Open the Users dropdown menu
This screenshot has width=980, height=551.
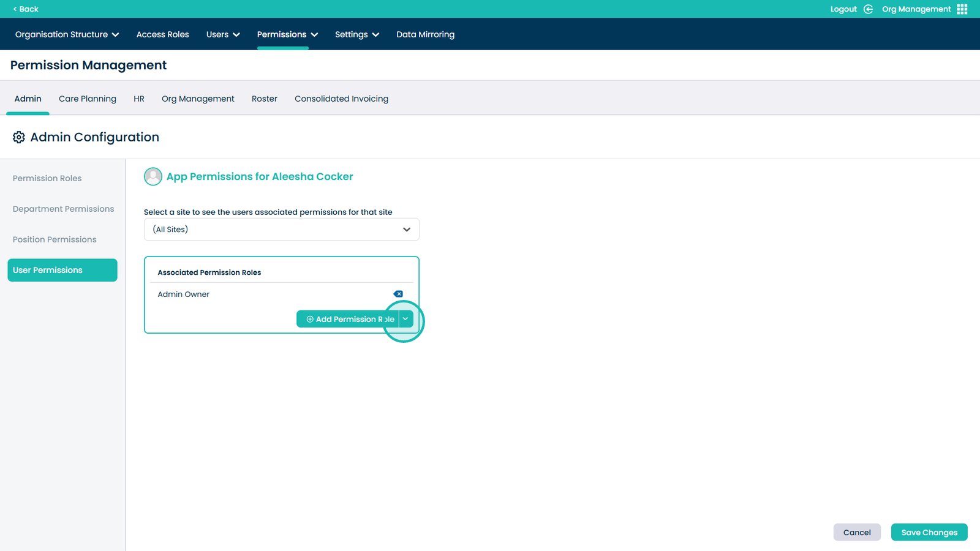(x=223, y=34)
